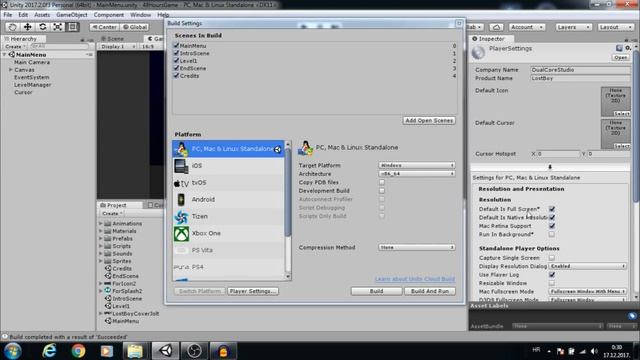Select the Move tool in toolbar
This screenshot has width=640, height=360.
tap(27, 27)
